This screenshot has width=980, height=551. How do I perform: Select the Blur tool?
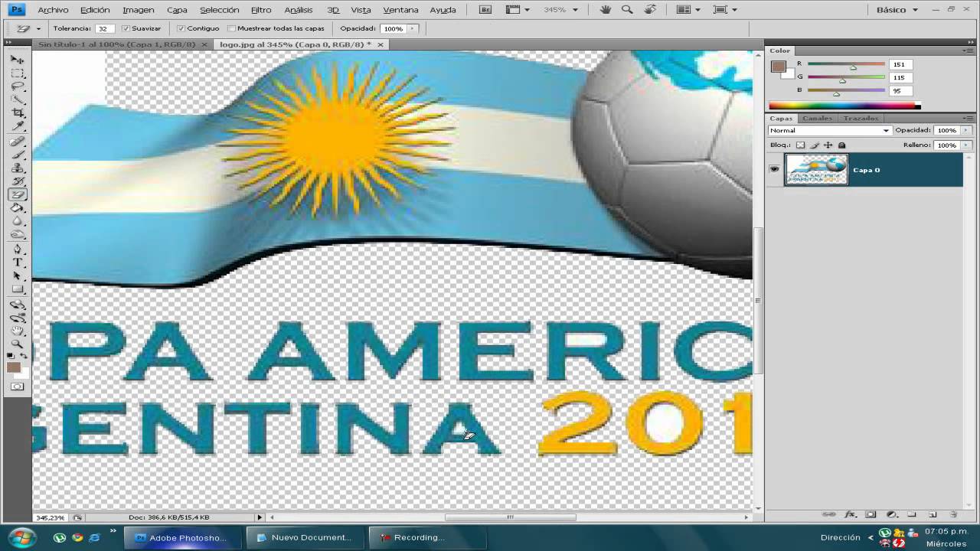pos(17,221)
